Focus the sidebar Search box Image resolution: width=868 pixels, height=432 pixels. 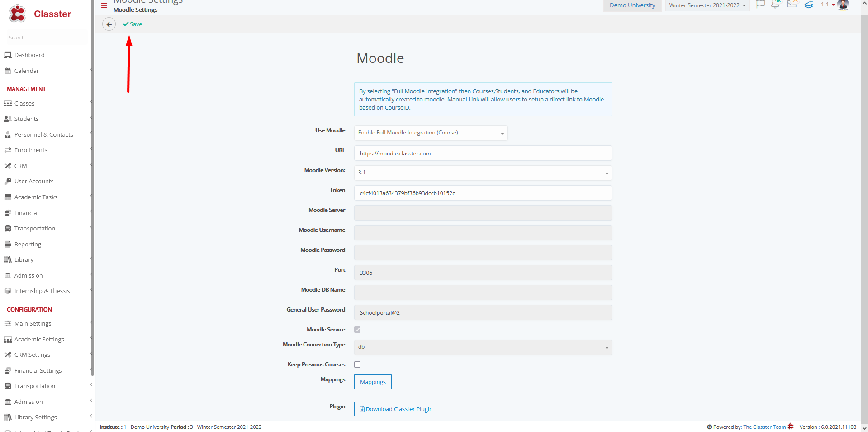pyautogui.click(x=45, y=38)
